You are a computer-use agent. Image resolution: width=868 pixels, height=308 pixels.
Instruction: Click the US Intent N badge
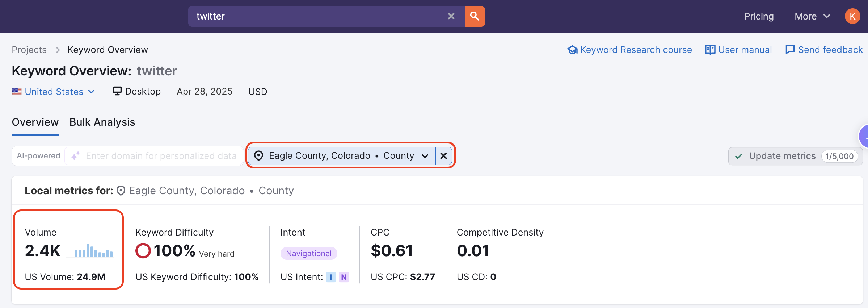tap(344, 277)
